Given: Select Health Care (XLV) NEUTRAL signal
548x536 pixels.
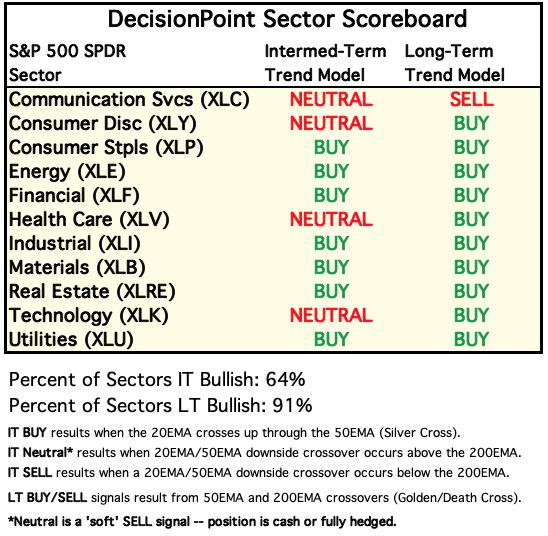Looking at the screenshot, I should 331,219.
